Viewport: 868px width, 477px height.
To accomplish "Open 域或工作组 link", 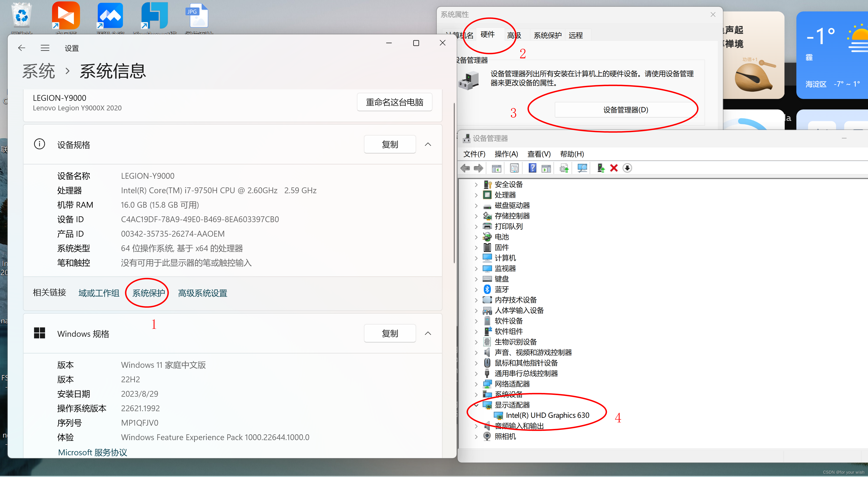I will coord(99,293).
